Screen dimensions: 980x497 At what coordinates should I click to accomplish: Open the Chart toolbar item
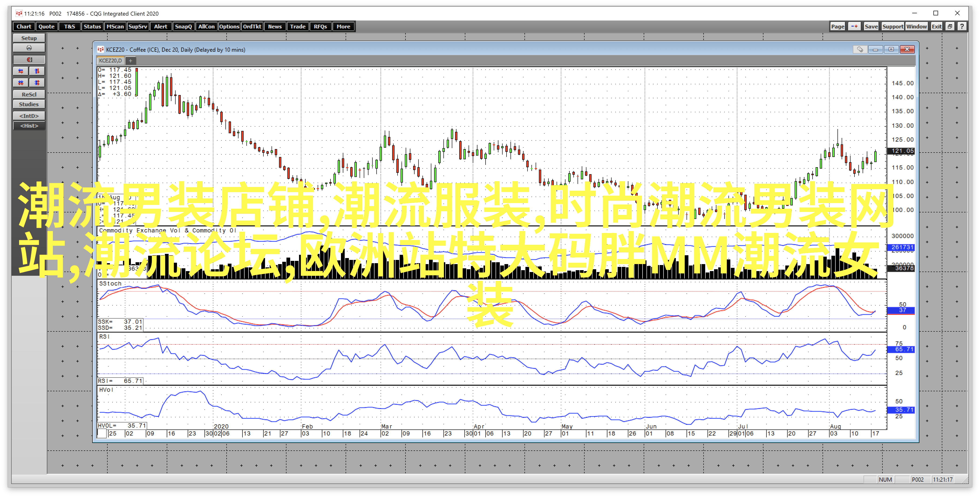coord(24,26)
